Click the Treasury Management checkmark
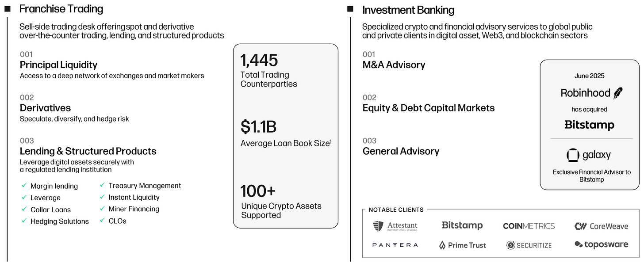The image size is (644, 263). (x=102, y=186)
